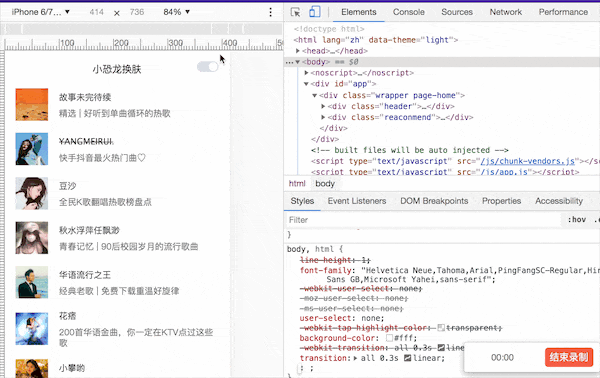Click the html breadcrumb item
Screen dimensions: 600x378
(297, 184)
